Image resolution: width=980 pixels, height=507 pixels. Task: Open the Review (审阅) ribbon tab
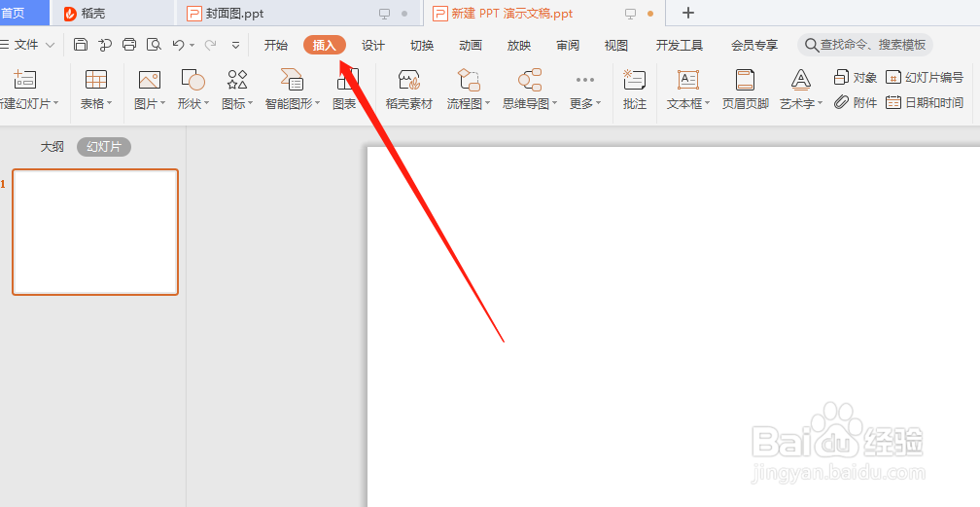tap(568, 45)
